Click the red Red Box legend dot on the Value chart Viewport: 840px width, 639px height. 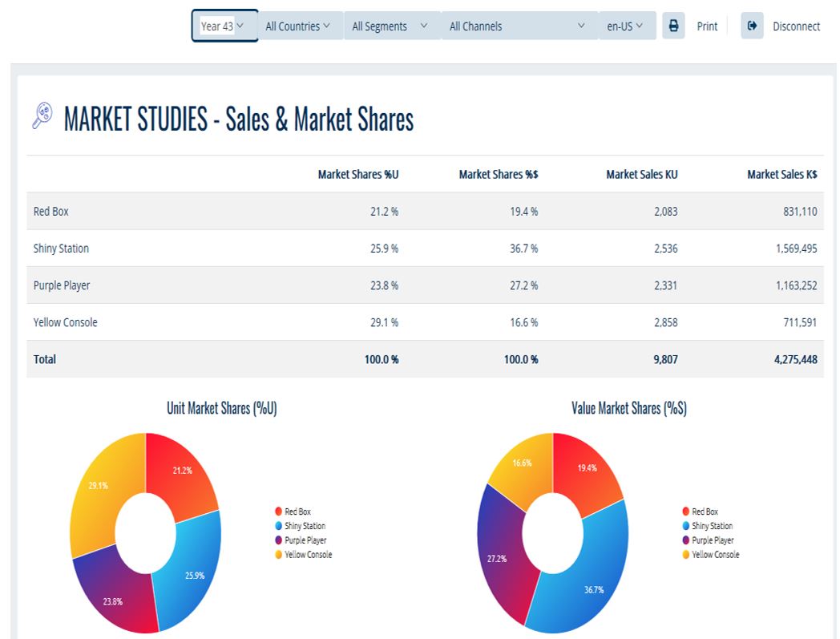(x=686, y=512)
